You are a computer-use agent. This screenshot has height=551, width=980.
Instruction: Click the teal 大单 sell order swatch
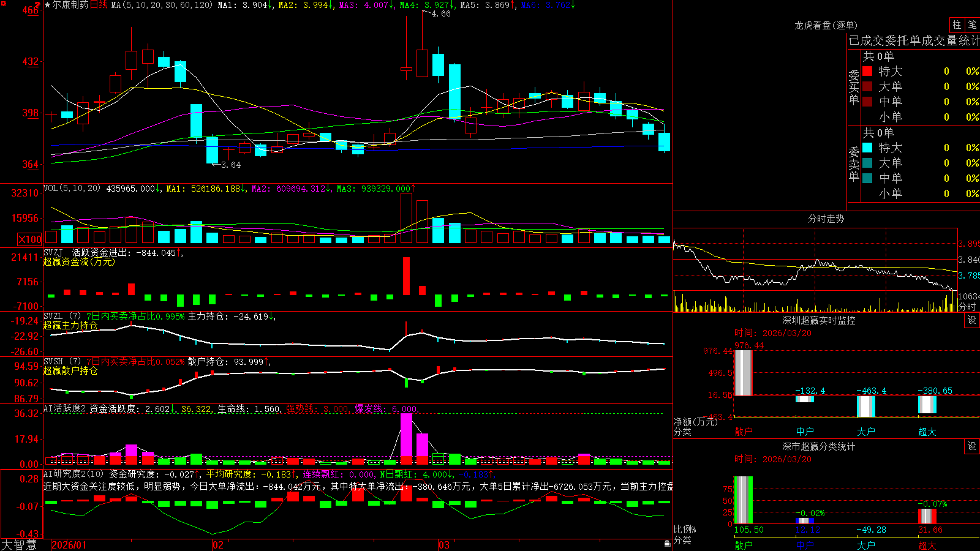pos(867,163)
